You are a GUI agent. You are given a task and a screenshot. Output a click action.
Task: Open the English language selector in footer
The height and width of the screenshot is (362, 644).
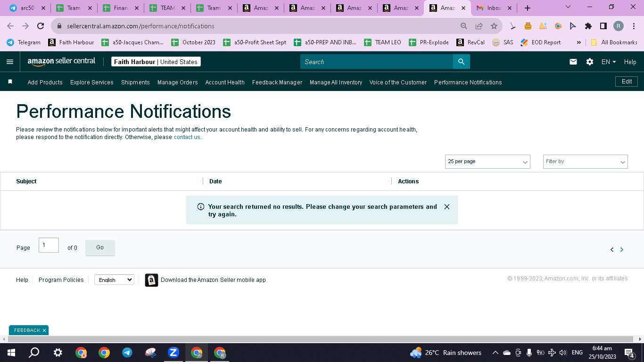click(114, 280)
